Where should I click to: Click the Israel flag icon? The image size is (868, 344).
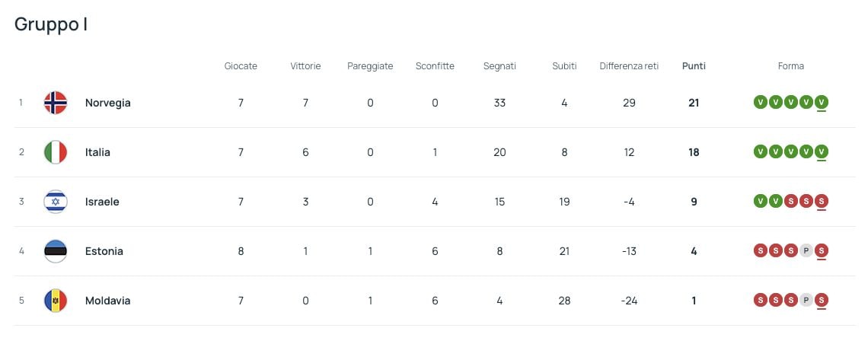click(56, 202)
